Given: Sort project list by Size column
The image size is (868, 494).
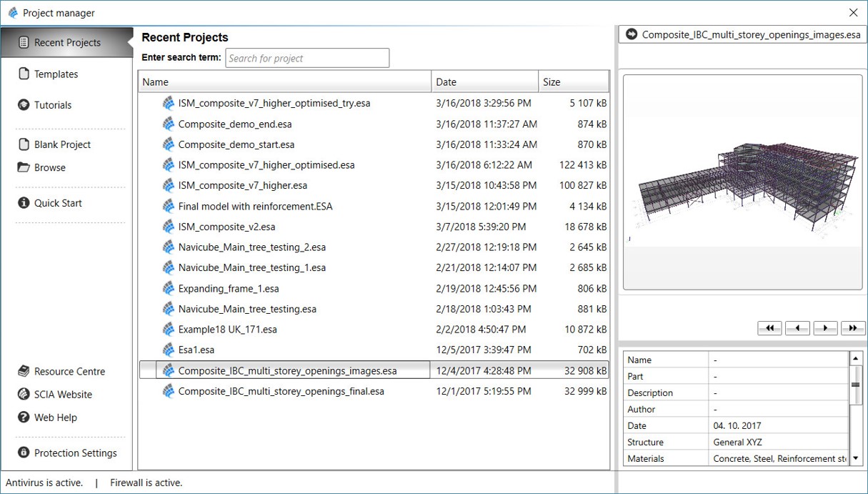Looking at the screenshot, I should [574, 82].
